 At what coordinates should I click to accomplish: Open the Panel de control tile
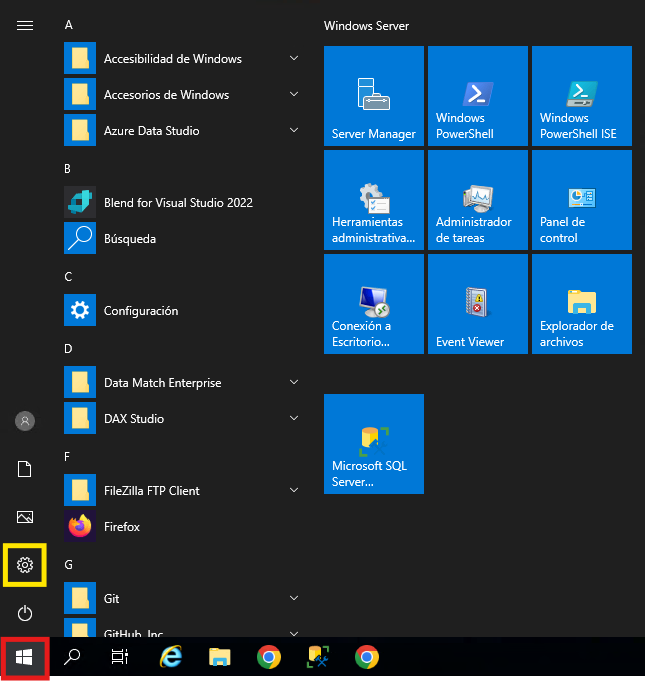pyautogui.click(x=582, y=200)
